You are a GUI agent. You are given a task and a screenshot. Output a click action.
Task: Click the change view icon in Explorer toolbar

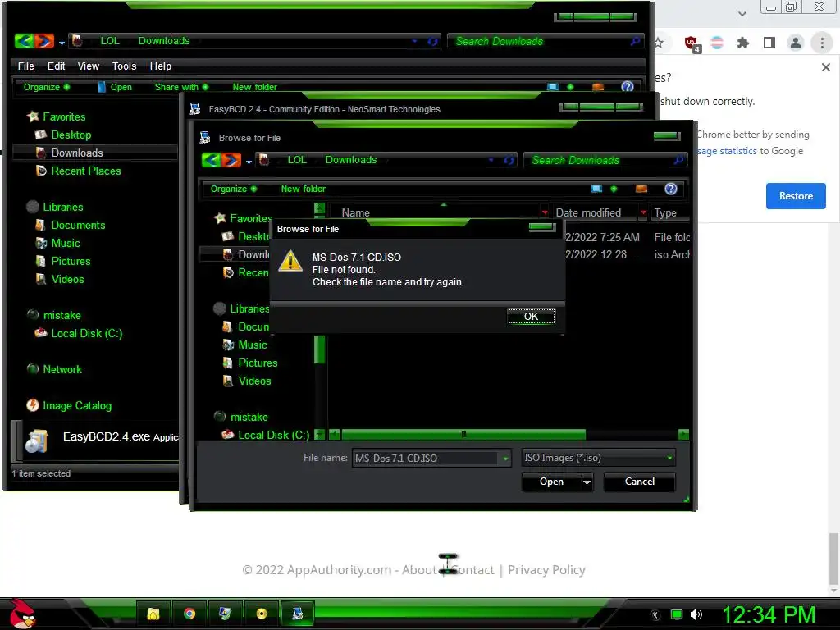(x=552, y=87)
